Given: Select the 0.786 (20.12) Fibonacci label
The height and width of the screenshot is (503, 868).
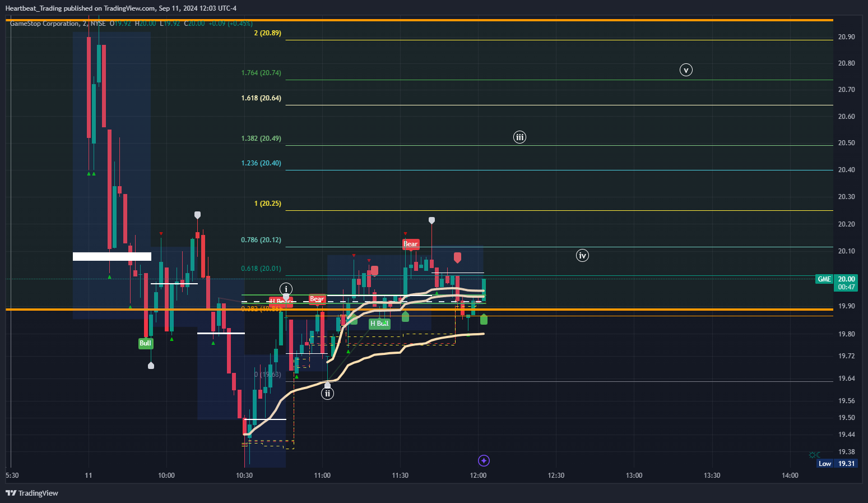Looking at the screenshot, I should [x=261, y=240].
